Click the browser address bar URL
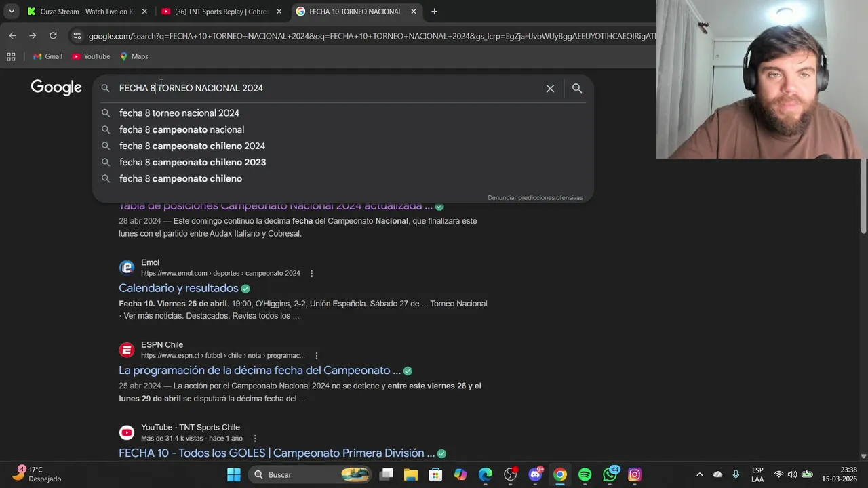 click(x=372, y=36)
